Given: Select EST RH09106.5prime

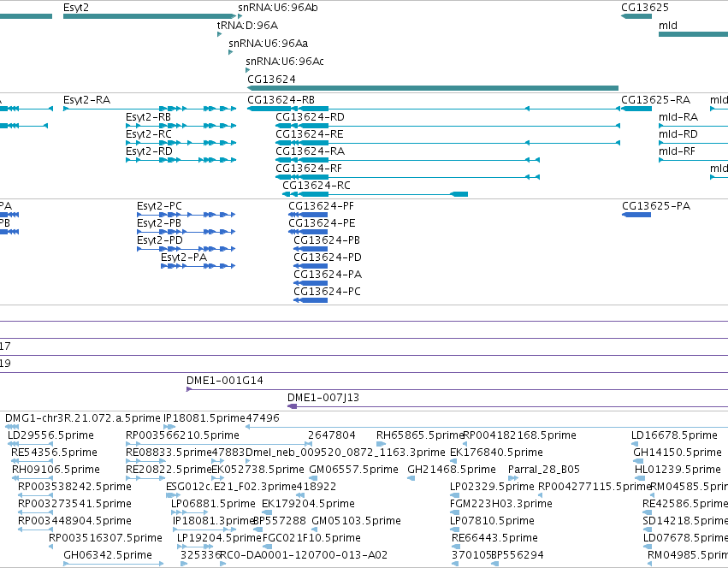Looking at the screenshot, I should (x=56, y=470).
